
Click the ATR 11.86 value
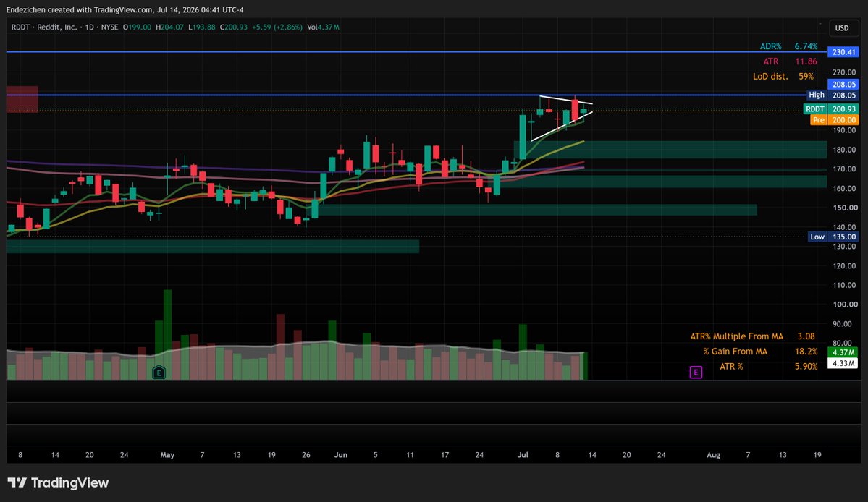(806, 61)
